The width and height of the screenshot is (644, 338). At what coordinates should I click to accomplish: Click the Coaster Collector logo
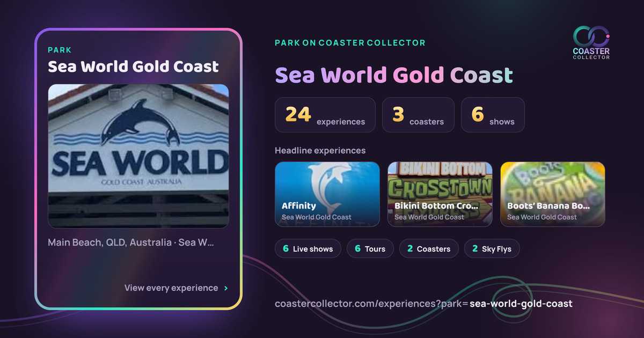(591, 42)
